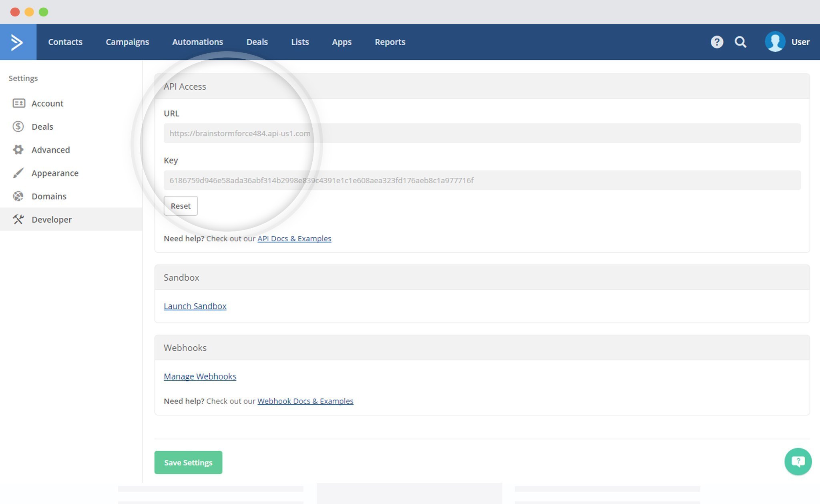Select Developer settings label
This screenshot has height=504, width=820.
52,219
